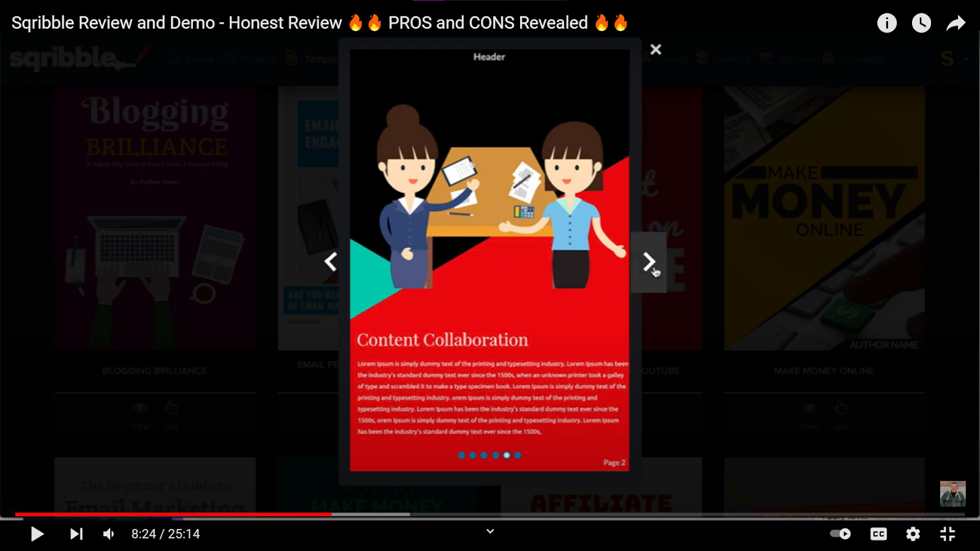This screenshot has height=551, width=980.
Task: Click the Blogging Brilliance template cover
Action: pos(155,219)
